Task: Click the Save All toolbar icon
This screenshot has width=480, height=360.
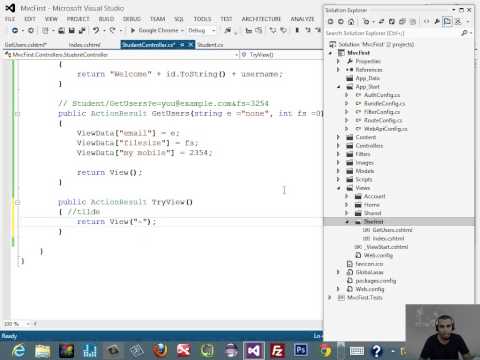Action: click(82, 30)
